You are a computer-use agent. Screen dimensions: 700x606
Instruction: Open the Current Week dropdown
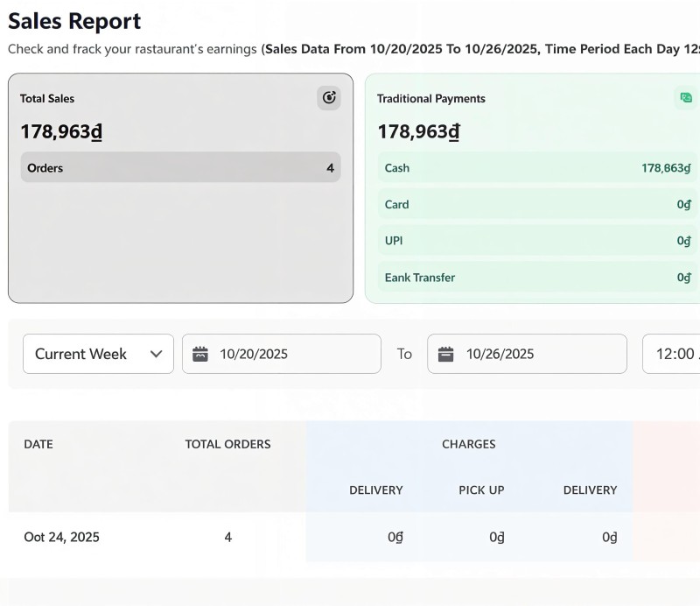point(97,354)
